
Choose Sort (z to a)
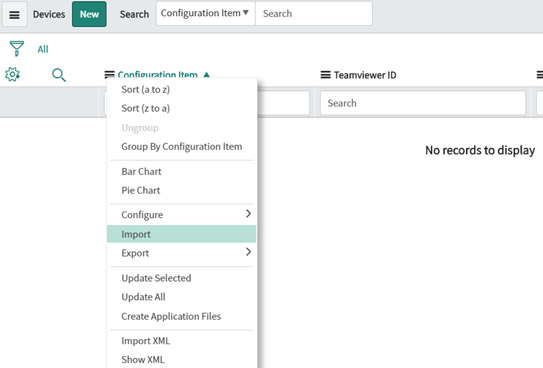click(x=182, y=108)
